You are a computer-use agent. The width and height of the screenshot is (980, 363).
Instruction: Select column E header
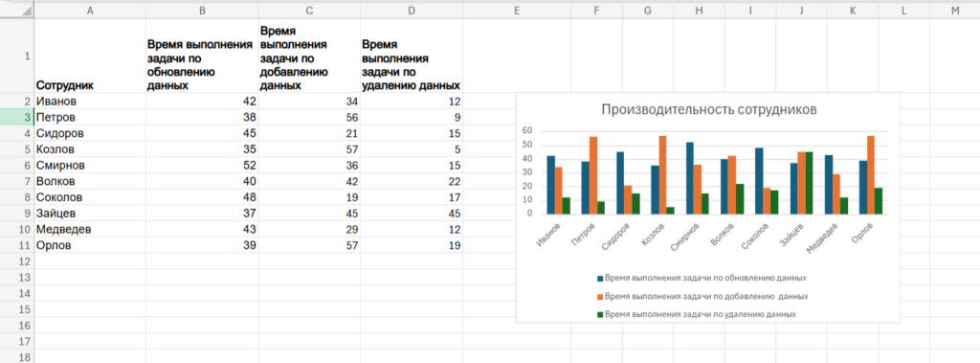coord(516,11)
